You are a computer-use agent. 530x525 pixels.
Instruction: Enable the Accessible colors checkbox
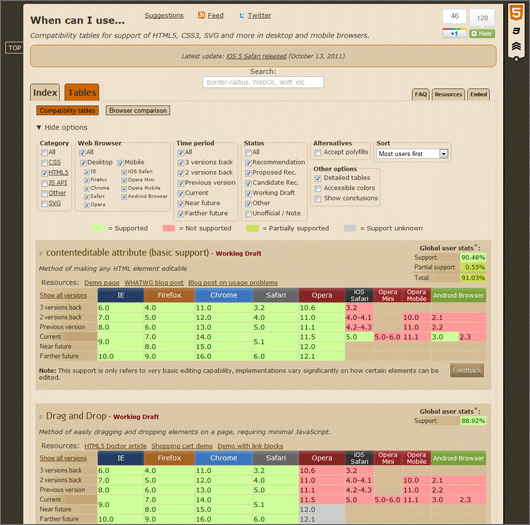pyautogui.click(x=318, y=188)
